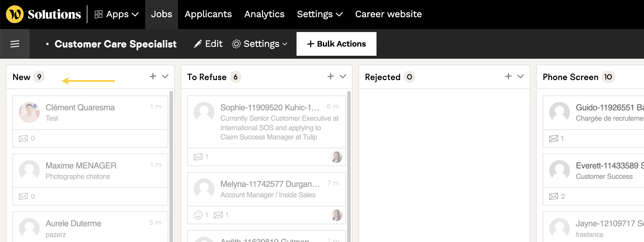Expand the To Refuse column chevron
This screenshot has width=644, height=242.
click(343, 76)
